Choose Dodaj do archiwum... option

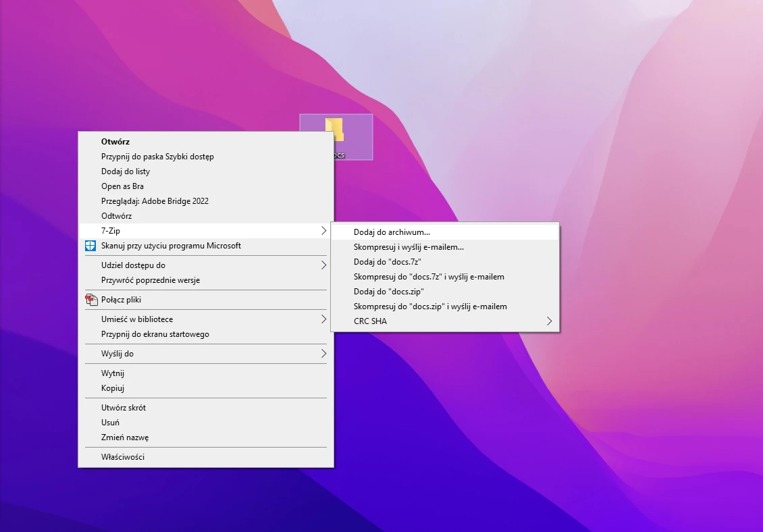pyautogui.click(x=392, y=232)
